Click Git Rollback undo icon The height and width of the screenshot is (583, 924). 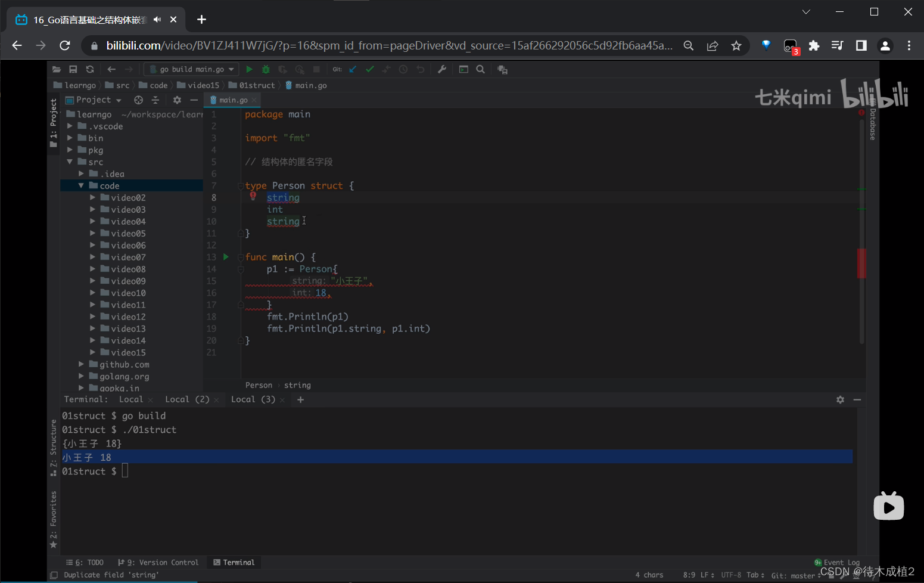(x=420, y=70)
